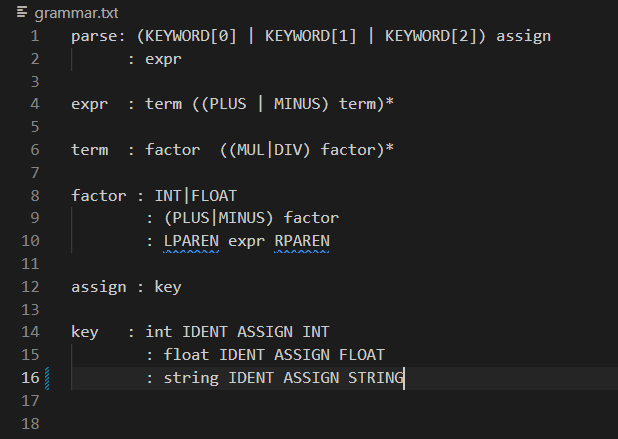Click ASSIGN on the int key line

click(x=265, y=332)
